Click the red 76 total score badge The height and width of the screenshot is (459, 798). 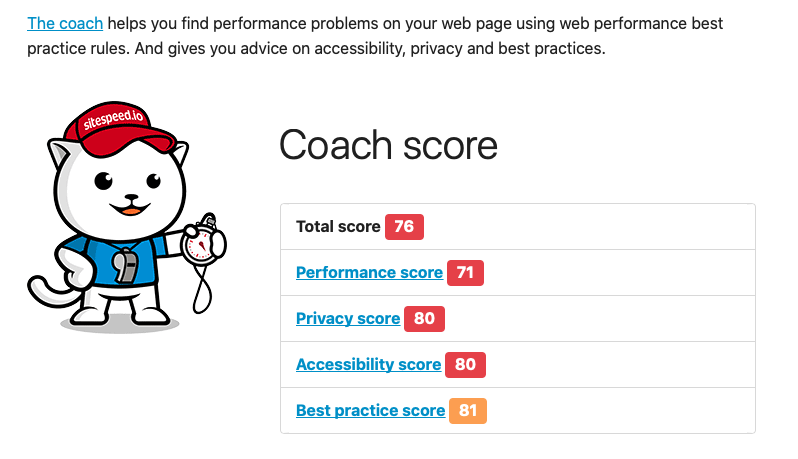click(x=404, y=227)
